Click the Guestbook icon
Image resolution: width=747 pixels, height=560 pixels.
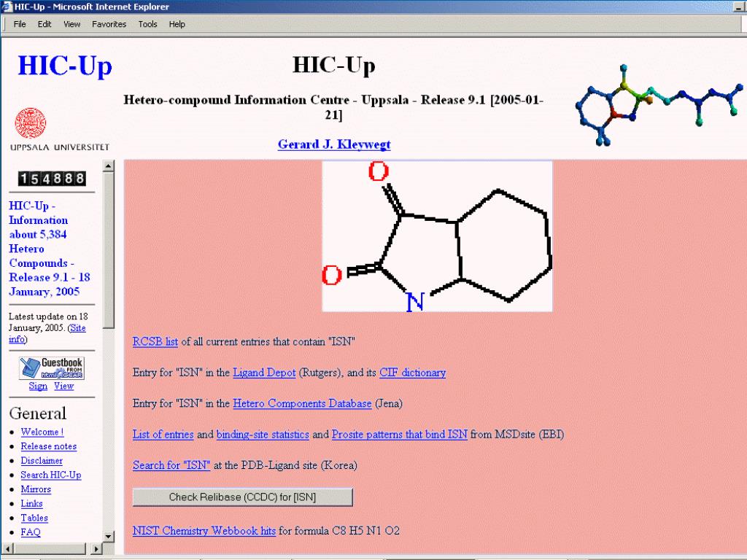coord(52,368)
